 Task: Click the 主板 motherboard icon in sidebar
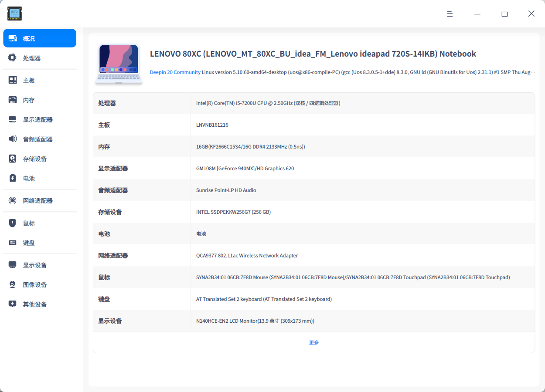(13, 80)
